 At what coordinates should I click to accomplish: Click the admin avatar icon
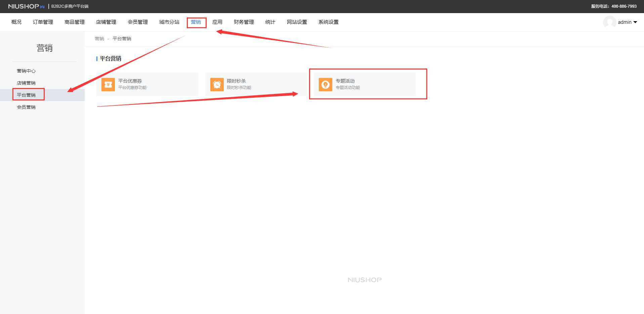point(609,22)
